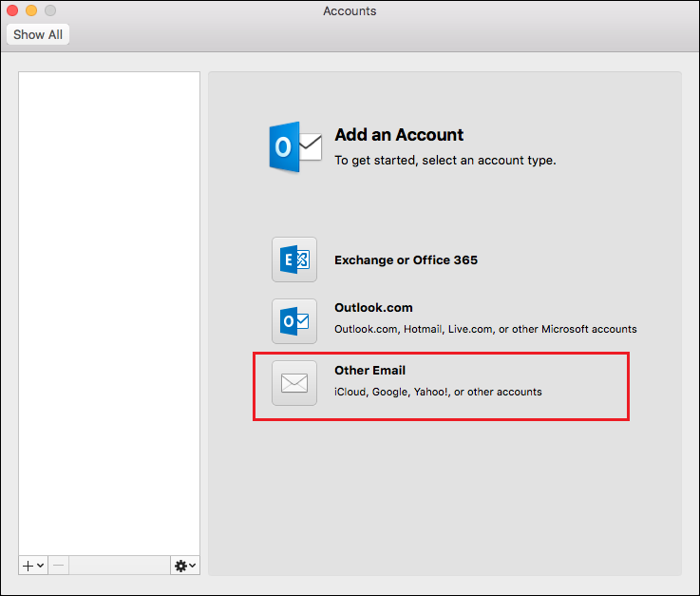This screenshot has width=700, height=596.
Task: Click the Exchange or Office 365 icon
Action: 294,260
